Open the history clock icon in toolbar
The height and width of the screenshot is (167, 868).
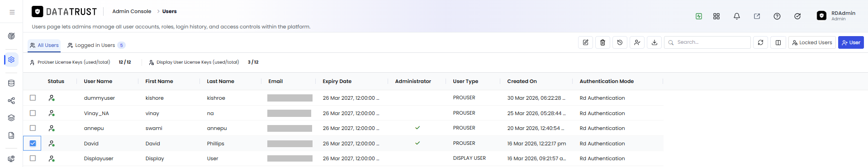pos(620,42)
